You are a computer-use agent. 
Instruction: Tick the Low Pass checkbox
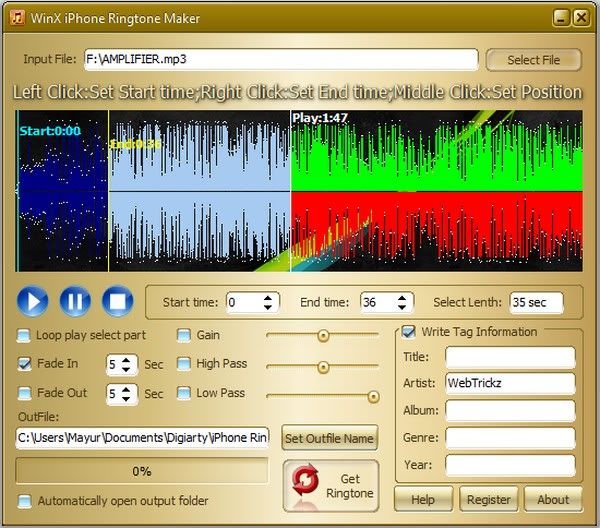coord(184,393)
